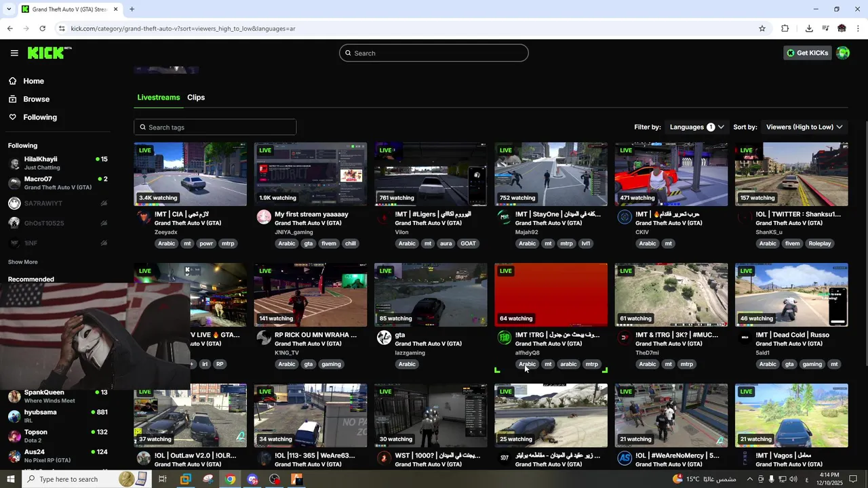Open lazzgaming gta 85 watching thumbnail
Viewport: 868px width, 488px height.
point(431,295)
